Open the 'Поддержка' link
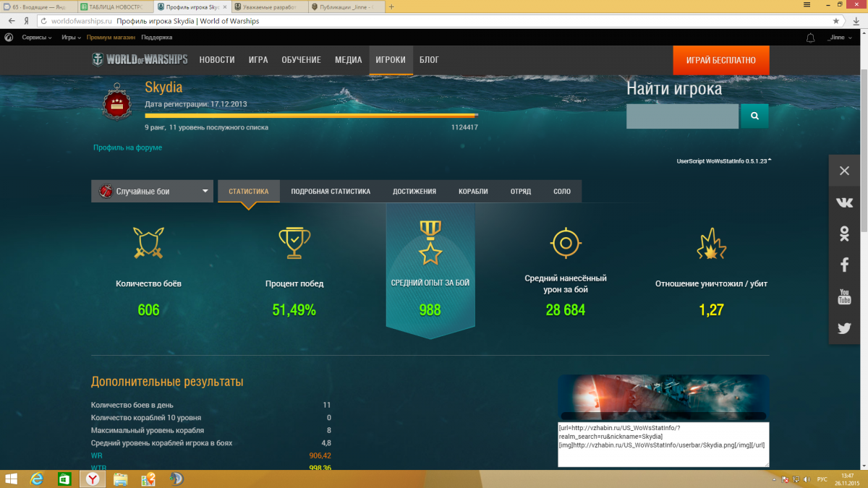 click(x=157, y=38)
